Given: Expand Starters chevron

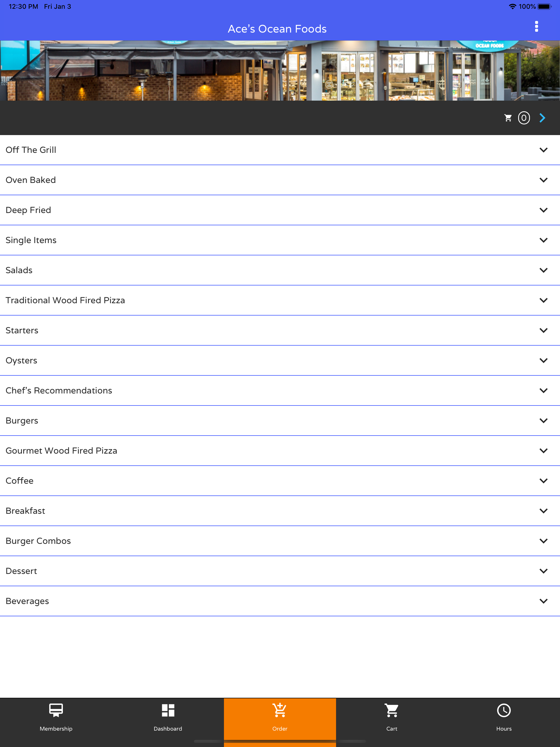Looking at the screenshot, I should pos(543,330).
